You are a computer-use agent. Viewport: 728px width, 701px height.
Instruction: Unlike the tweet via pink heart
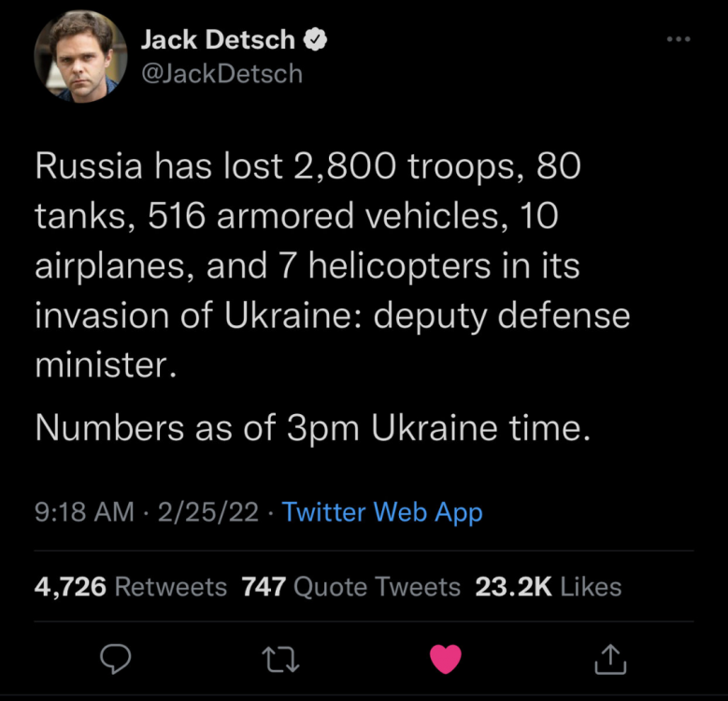(x=445, y=659)
